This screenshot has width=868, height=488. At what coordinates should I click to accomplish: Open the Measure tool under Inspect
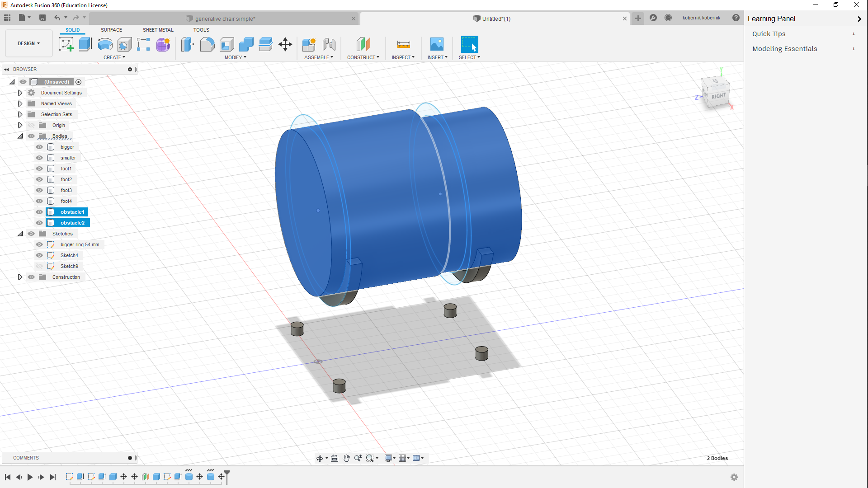pos(403,44)
